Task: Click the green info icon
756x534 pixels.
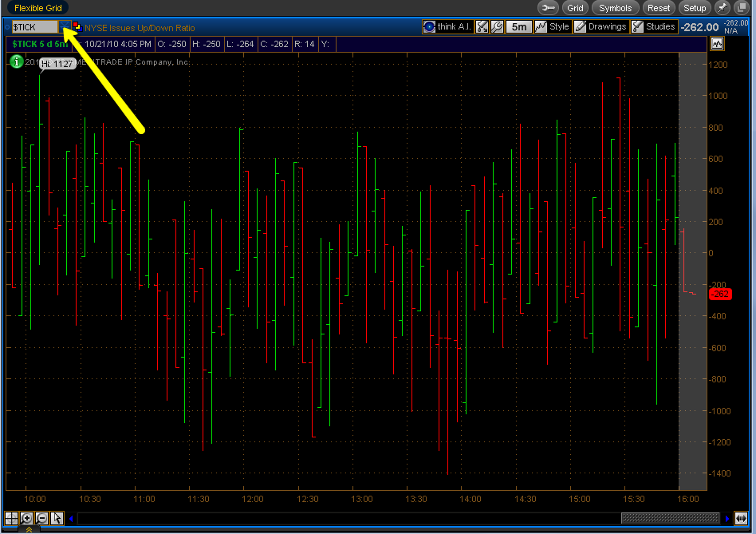Action: 17,61
